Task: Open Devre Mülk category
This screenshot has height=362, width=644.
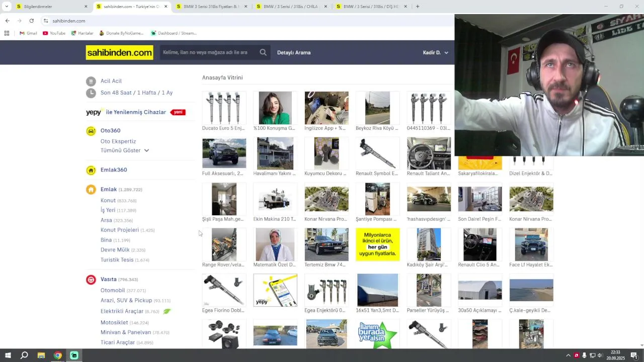Action: click(x=115, y=250)
